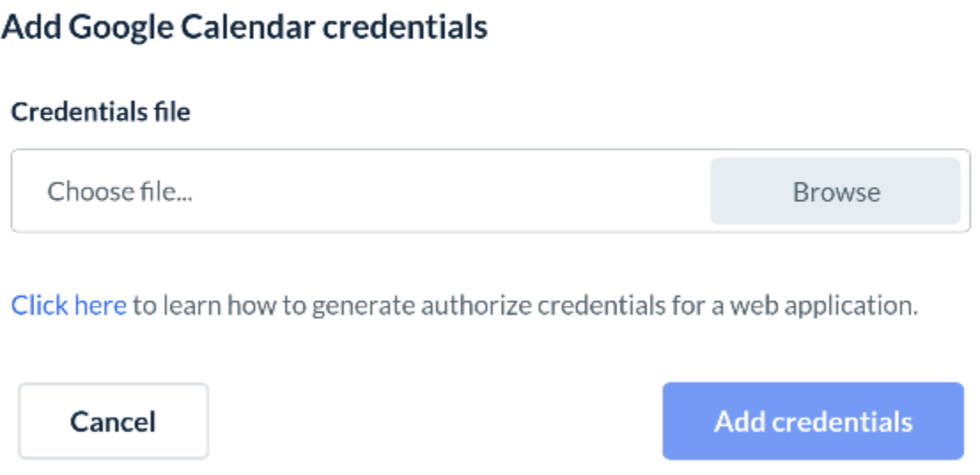The image size is (980, 475).
Task: Confirm with the blue Add credentials button
Action: (x=813, y=421)
